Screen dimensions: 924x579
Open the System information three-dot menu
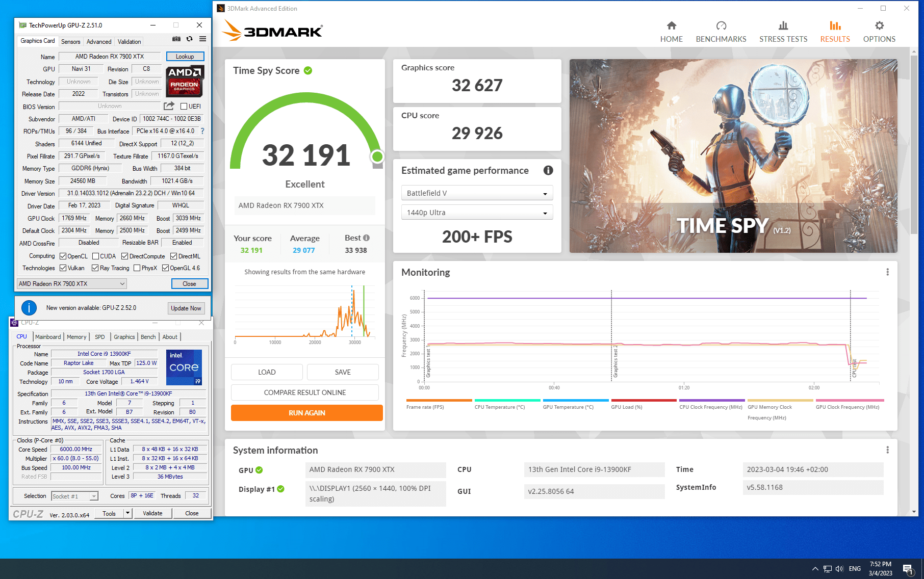887,450
